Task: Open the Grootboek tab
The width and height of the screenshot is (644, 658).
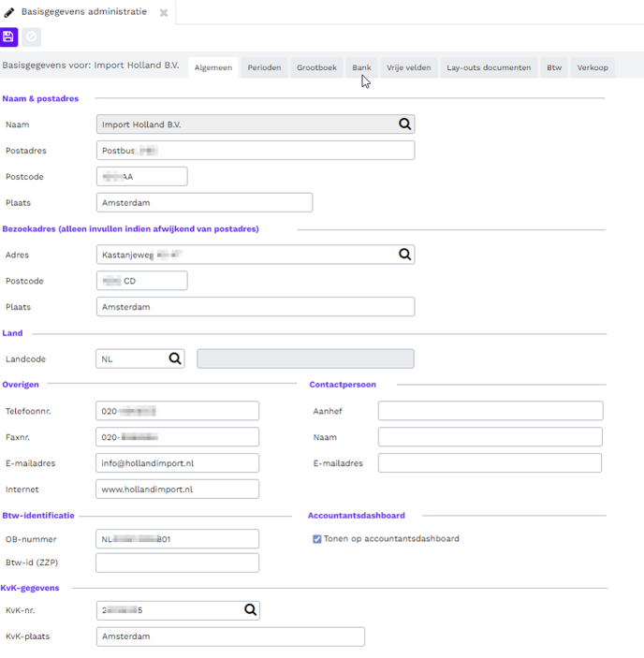Action: (316, 67)
